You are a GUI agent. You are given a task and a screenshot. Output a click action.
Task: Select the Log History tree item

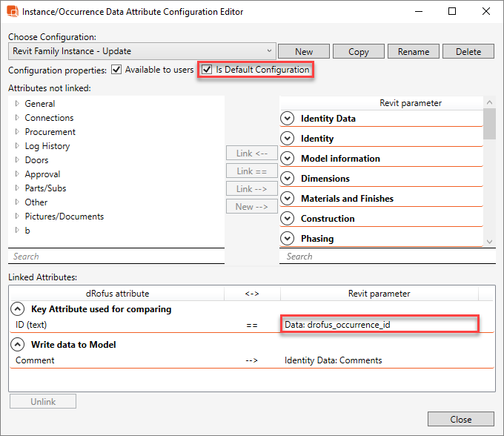tap(47, 146)
